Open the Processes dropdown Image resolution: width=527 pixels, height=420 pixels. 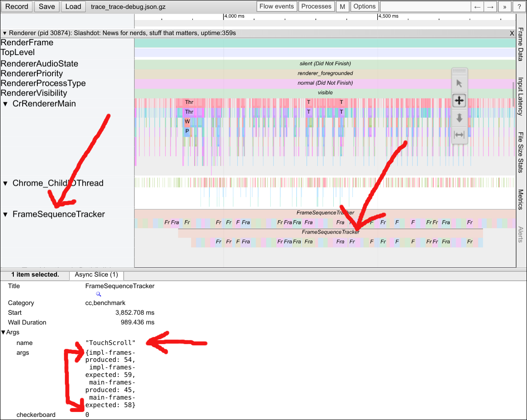[316, 7]
